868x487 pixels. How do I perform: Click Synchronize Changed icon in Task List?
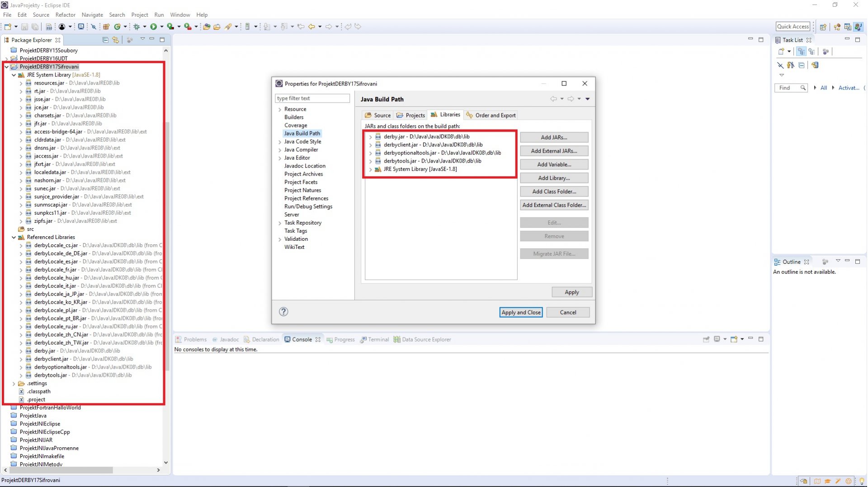[815, 65]
